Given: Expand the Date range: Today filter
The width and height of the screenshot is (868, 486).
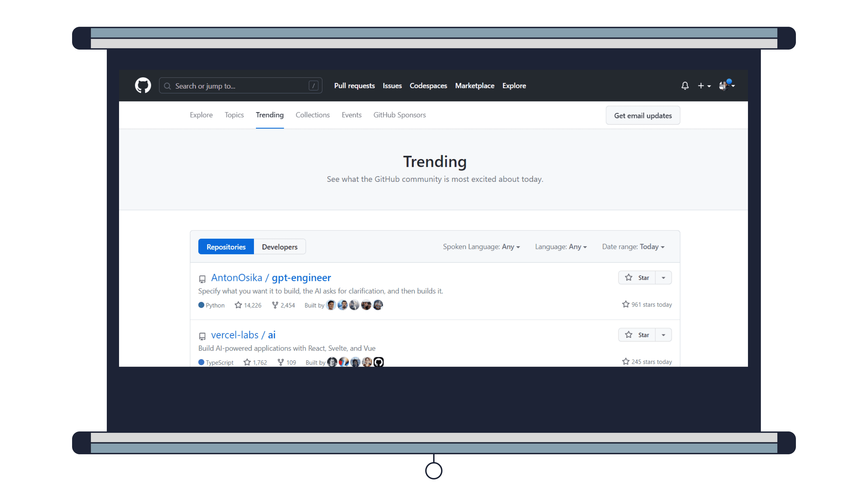Looking at the screenshot, I should (x=633, y=247).
